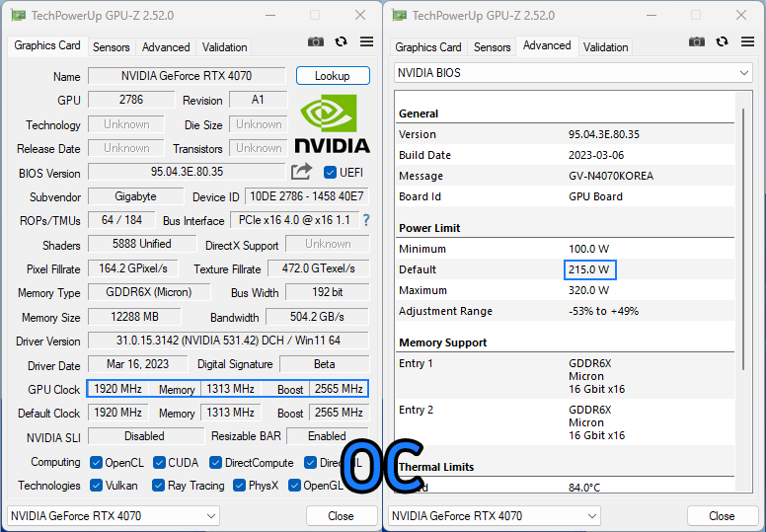
Task: Click the Texture Fillrate 472.0 GTexel/s field
Action: click(319, 268)
